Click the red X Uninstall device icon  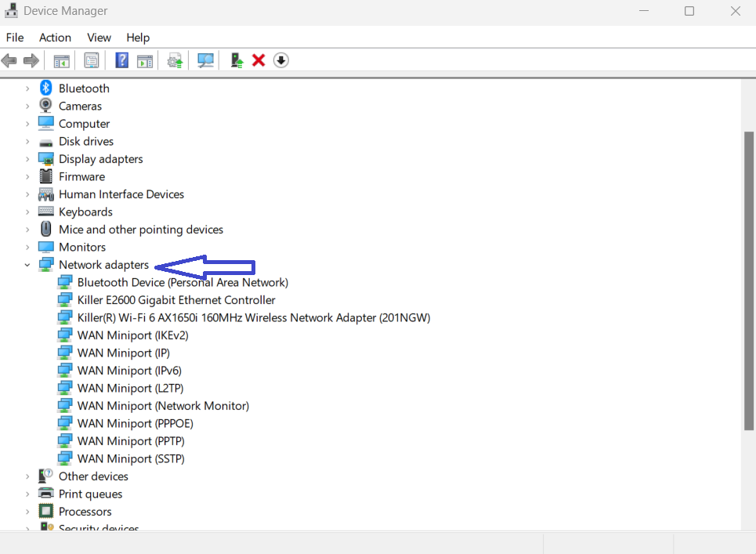click(x=259, y=60)
